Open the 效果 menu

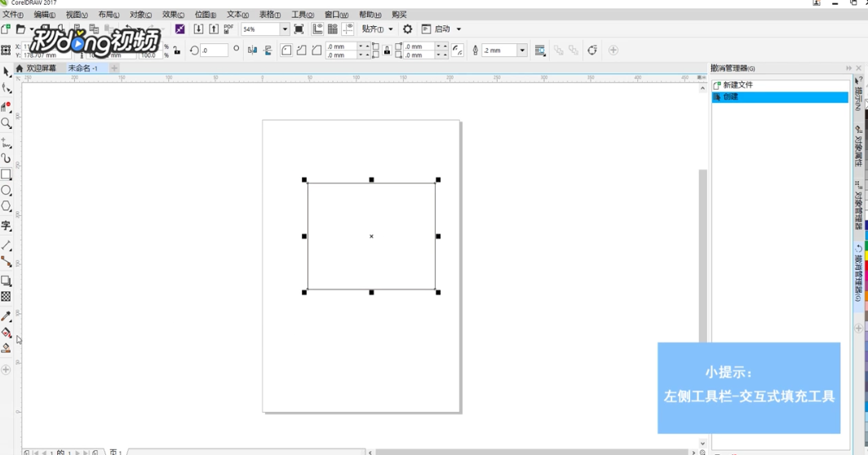173,15
